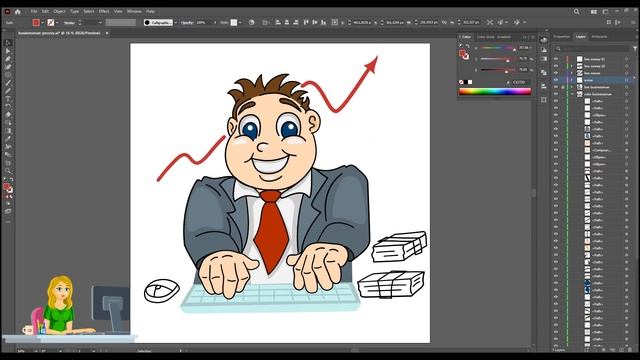Expand the line businessman layer

(x=572, y=87)
